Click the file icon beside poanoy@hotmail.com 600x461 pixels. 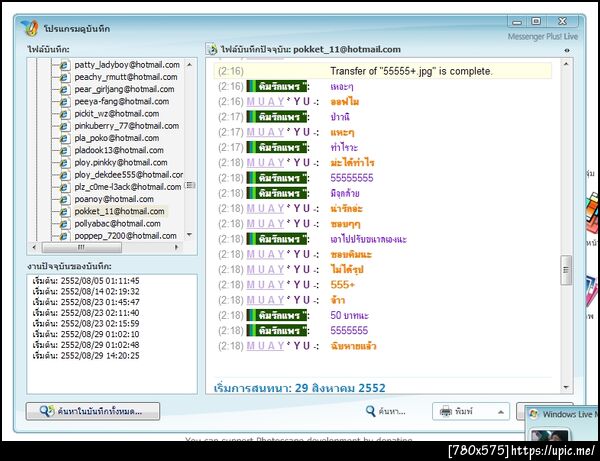(x=64, y=200)
